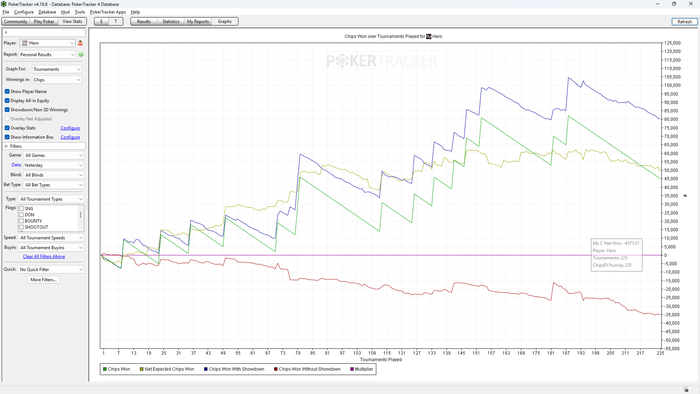Open the Configure menu

pos(24,12)
